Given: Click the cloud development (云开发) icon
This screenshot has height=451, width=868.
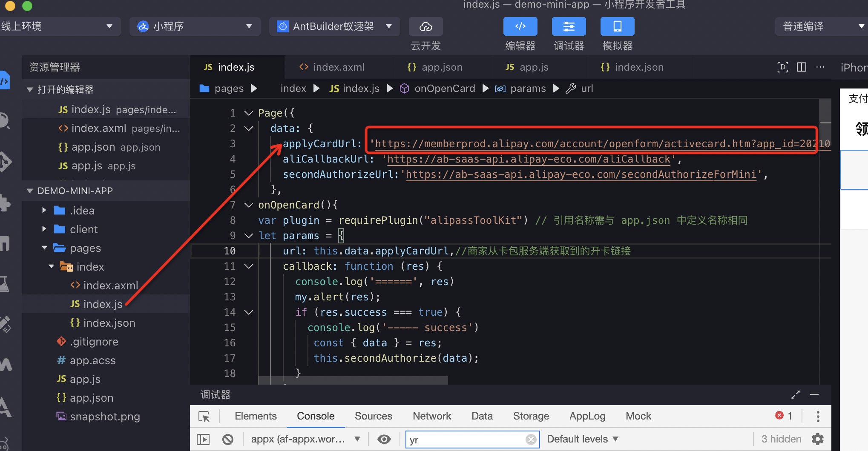Looking at the screenshot, I should click(x=425, y=27).
